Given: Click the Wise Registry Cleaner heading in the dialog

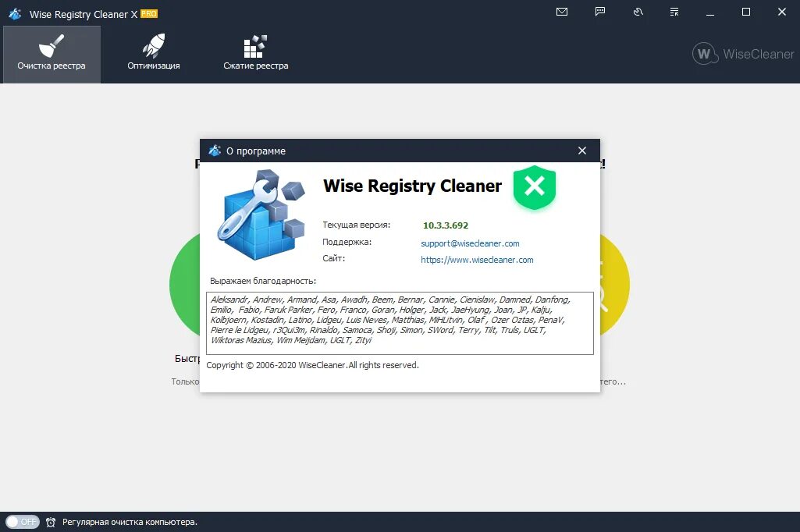Looking at the screenshot, I should (412, 186).
